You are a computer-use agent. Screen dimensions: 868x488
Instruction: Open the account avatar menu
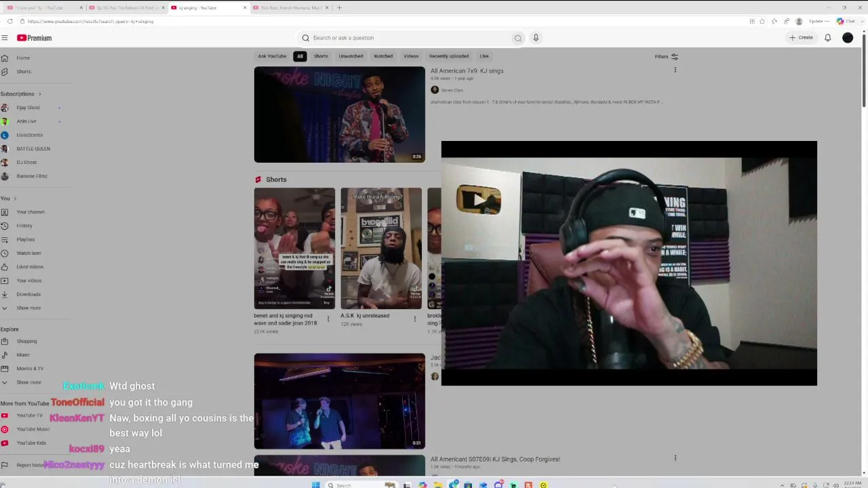coord(848,38)
